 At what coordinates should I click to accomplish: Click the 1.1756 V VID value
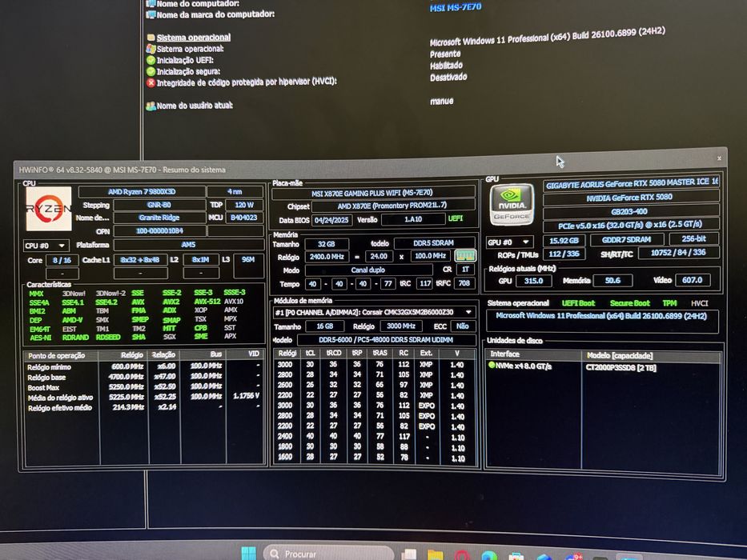click(x=247, y=396)
